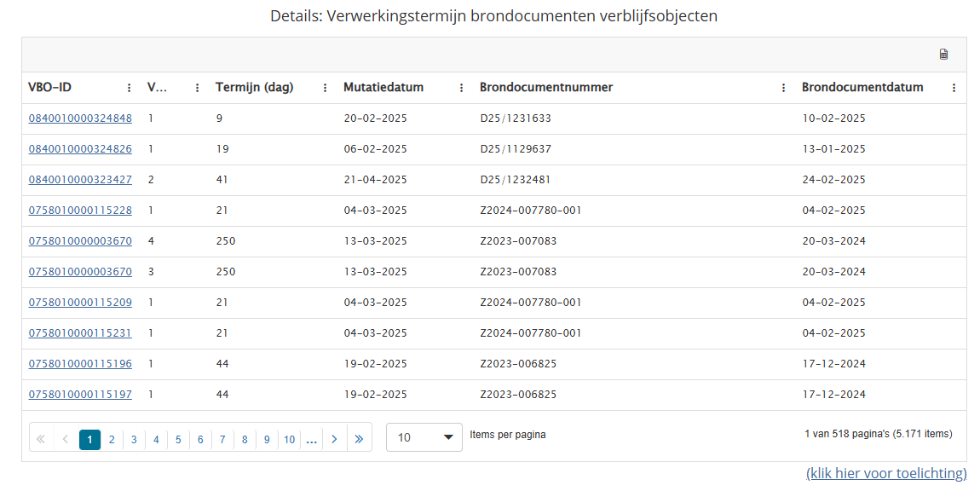Image resolution: width=980 pixels, height=491 pixels.
Task: Open Termijn (dag) column options menu
Action: [325, 88]
